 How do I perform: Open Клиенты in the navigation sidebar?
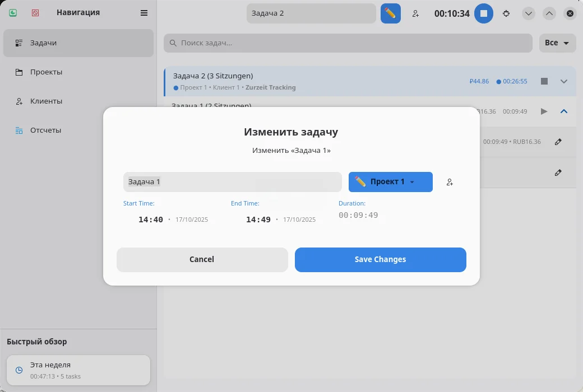(46, 101)
